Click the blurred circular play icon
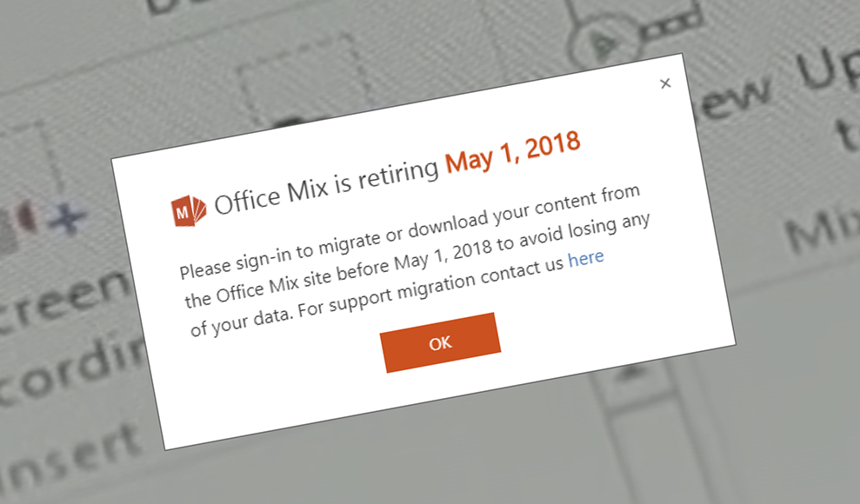This screenshot has width=860, height=504. pyautogui.click(x=603, y=43)
